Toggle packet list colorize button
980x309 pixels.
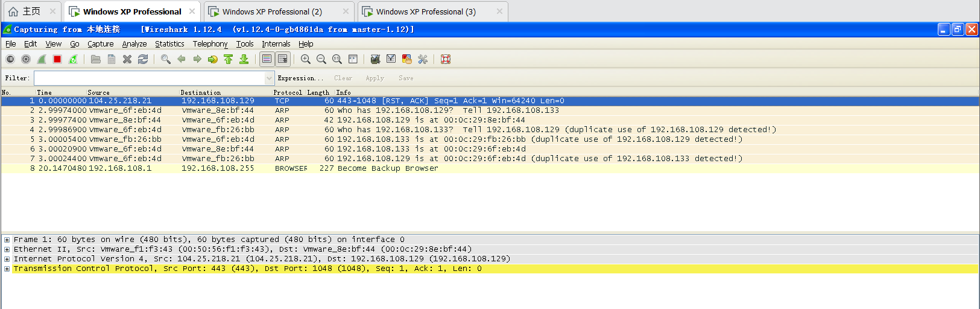click(267, 59)
